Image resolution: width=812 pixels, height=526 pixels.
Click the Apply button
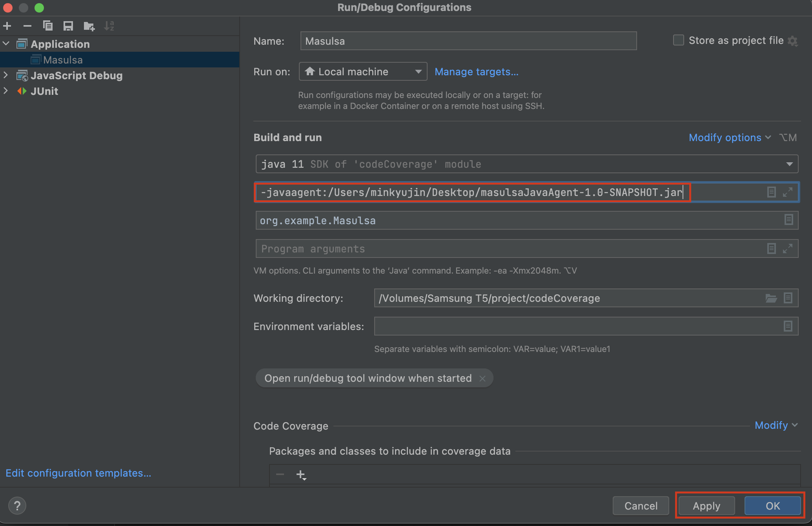pos(706,506)
